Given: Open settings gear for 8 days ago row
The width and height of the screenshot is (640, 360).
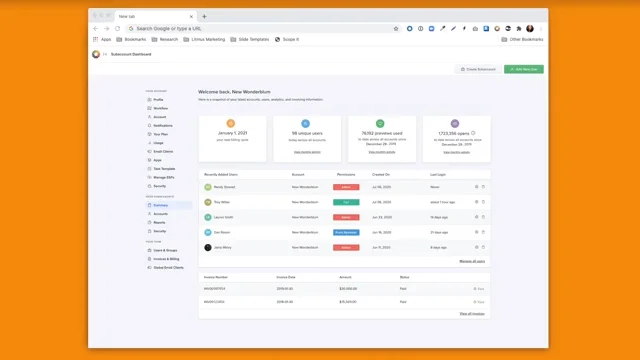Looking at the screenshot, I should tap(476, 247).
